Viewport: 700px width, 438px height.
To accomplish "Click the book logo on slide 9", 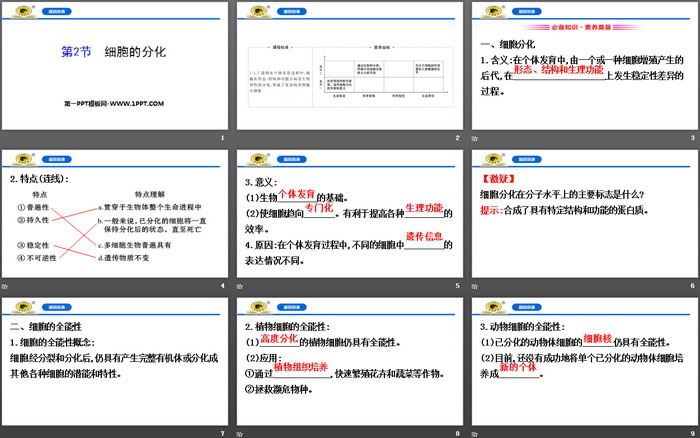I will (494, 307).
